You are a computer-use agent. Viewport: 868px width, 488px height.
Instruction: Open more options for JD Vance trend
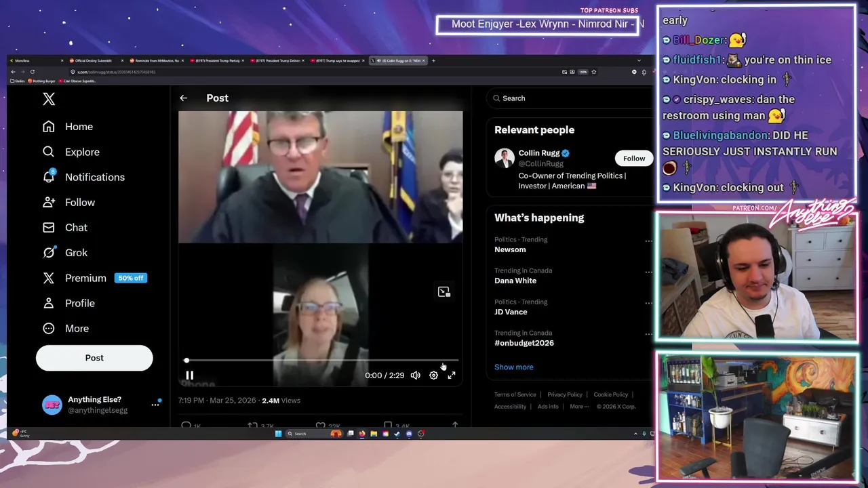pos(648,303)
